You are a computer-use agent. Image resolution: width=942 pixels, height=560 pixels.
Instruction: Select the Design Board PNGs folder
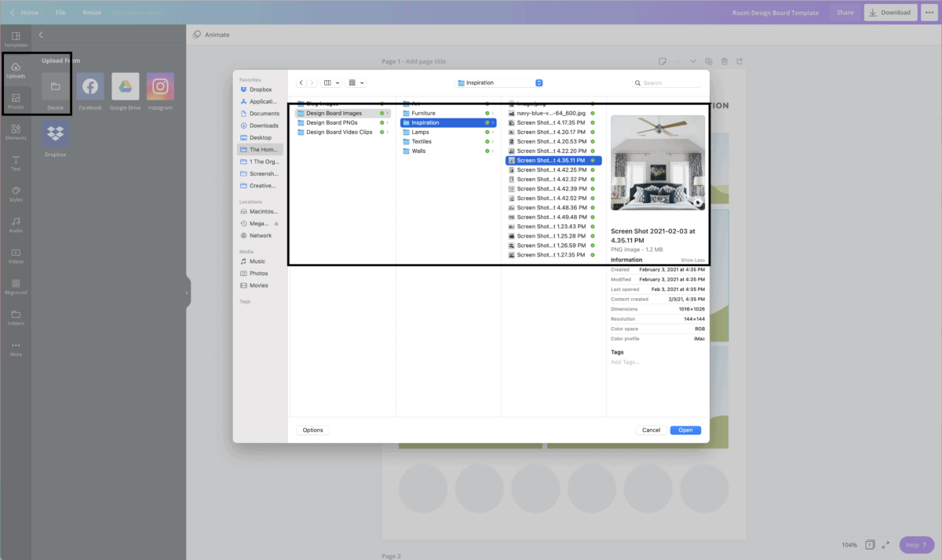(334, 122)
